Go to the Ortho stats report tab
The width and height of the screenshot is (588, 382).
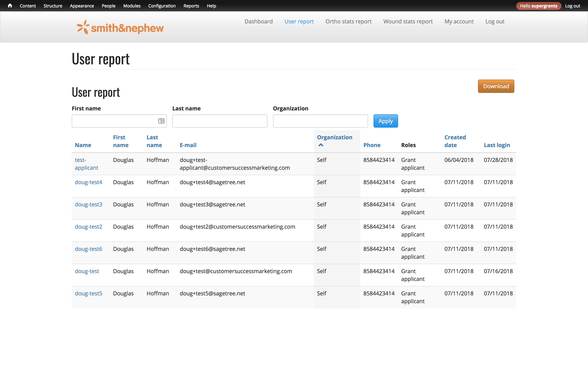coord(348,21)
